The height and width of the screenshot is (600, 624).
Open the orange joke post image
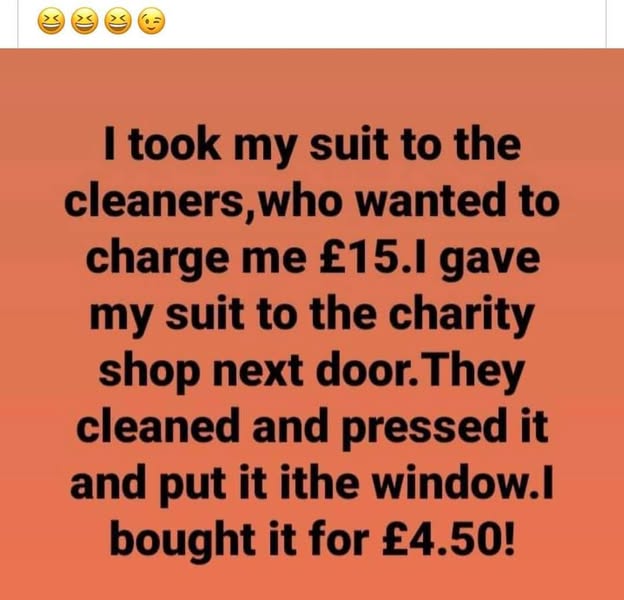pos(312,324)
